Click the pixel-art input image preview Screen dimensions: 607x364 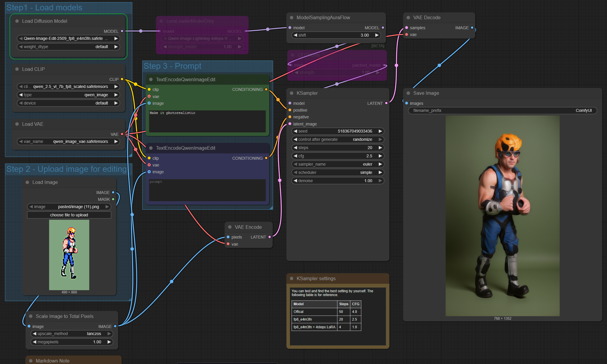69,255
